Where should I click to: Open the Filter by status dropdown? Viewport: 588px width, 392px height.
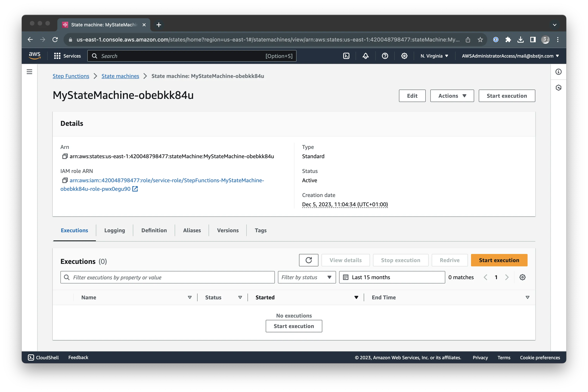click(x=307, y=277)
